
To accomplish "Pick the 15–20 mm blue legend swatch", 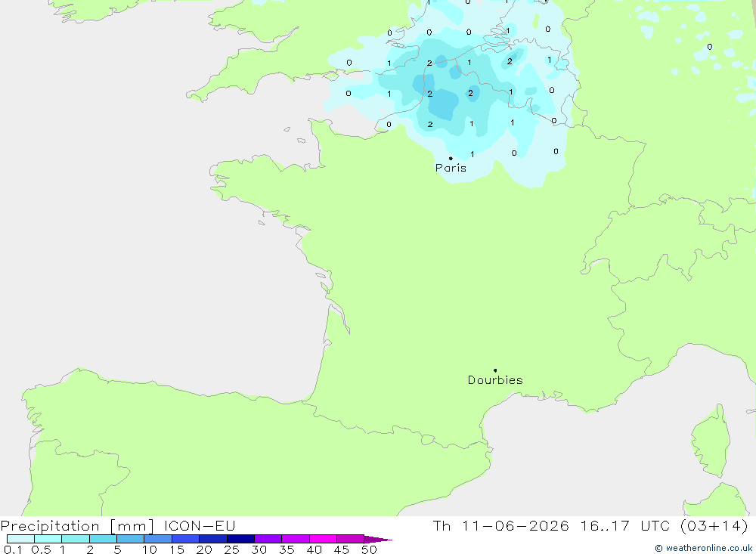I will pyautogui.click(x=186, y=539).
